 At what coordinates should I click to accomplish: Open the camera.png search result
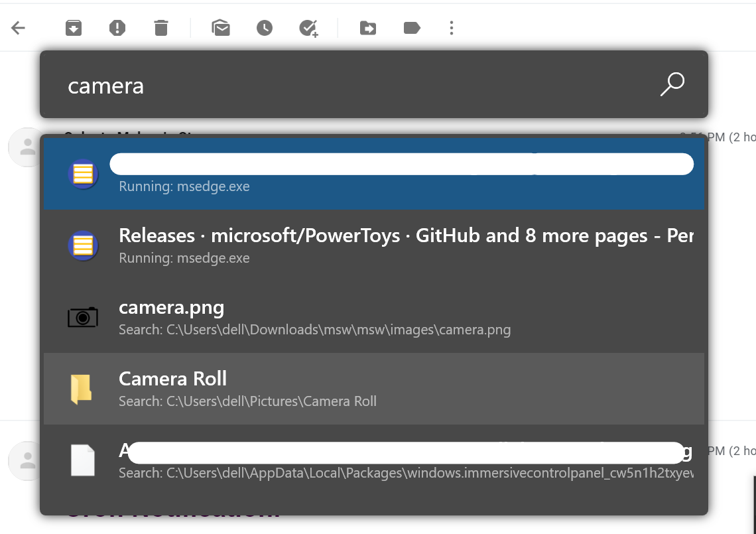pos(373,317)
